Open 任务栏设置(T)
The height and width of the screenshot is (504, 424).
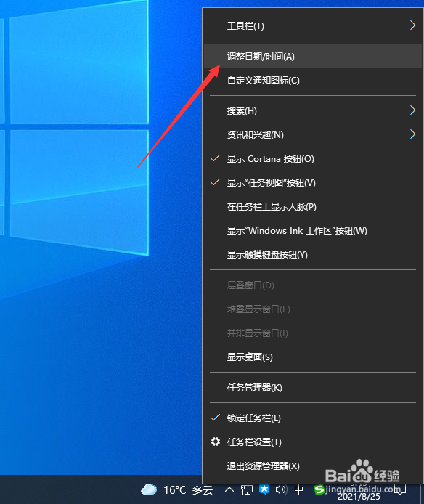click(x=312, y=442)
